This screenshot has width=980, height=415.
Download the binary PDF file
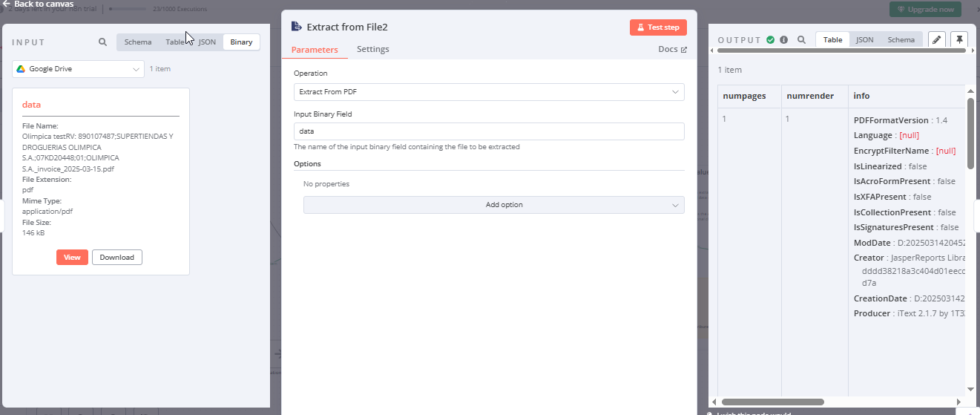(116, 258)
